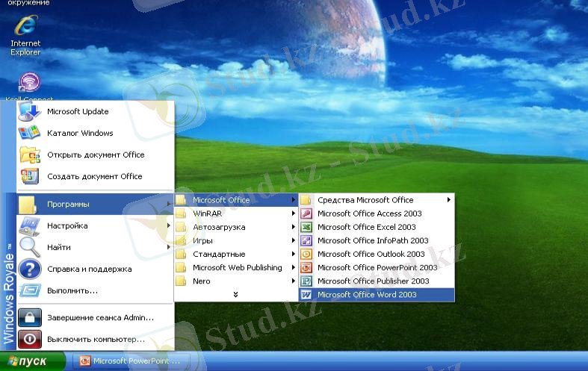Click the Outlook 2003 clock icon
The image size is (588, 371).
point(306,254)
